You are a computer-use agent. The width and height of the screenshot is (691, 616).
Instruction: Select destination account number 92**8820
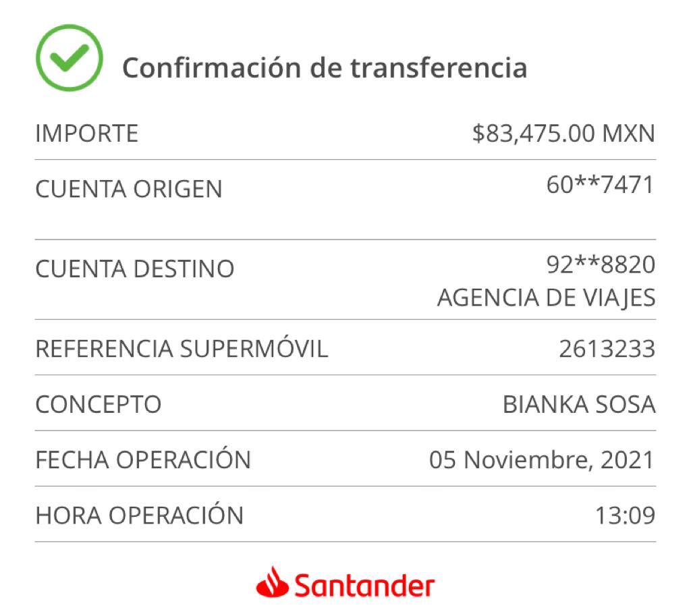601,264
